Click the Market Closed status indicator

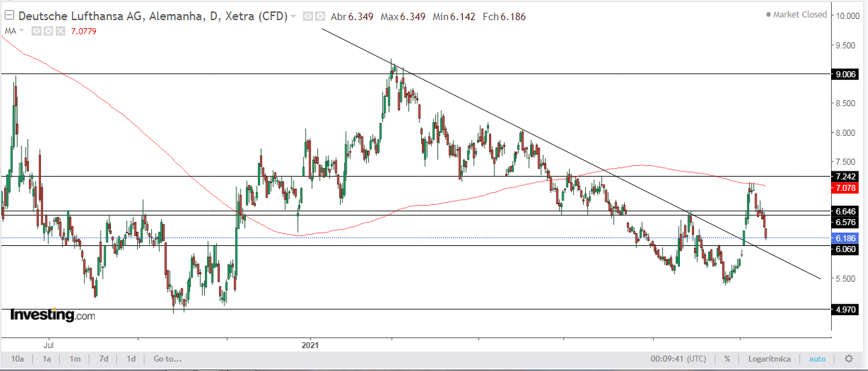797,14
